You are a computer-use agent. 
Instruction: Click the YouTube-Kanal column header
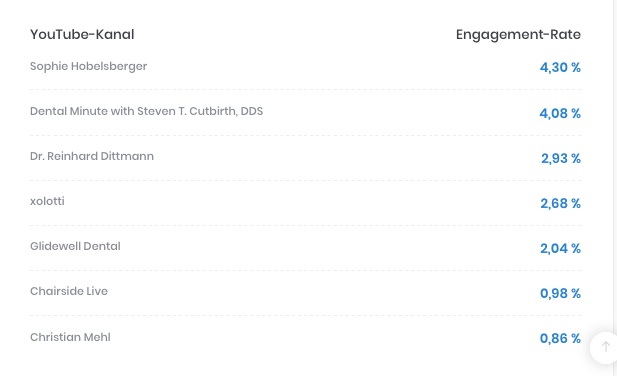tap(82, 35)
